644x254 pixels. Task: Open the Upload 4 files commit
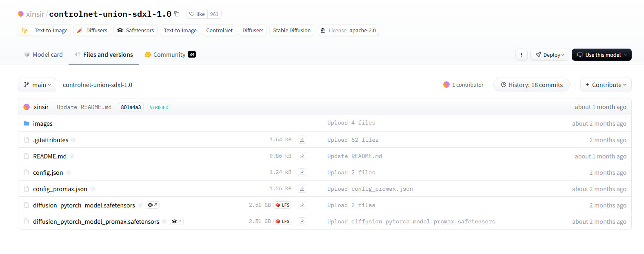click(x=351, y=123)
